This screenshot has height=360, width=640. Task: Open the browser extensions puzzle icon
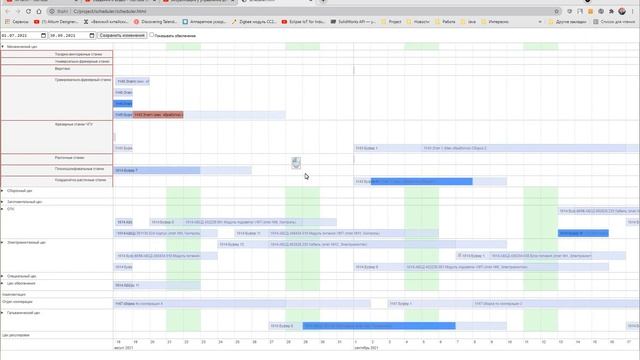(611, 11)
